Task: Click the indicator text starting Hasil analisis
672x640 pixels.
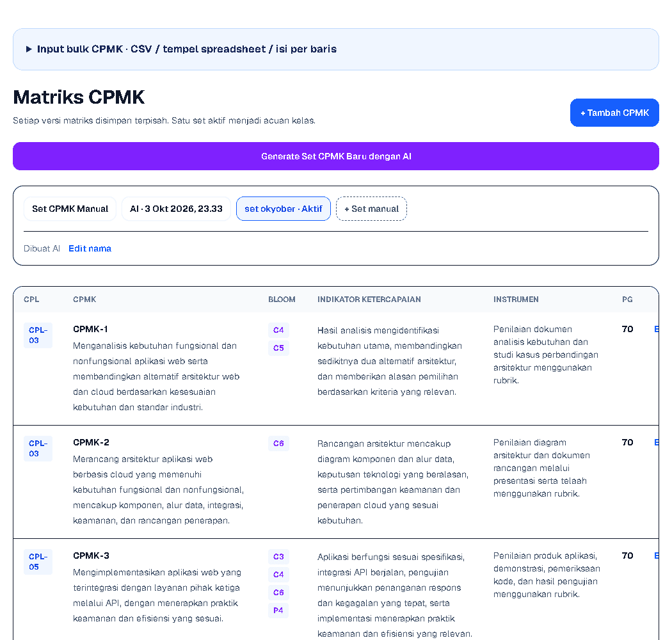Action: 390,361
